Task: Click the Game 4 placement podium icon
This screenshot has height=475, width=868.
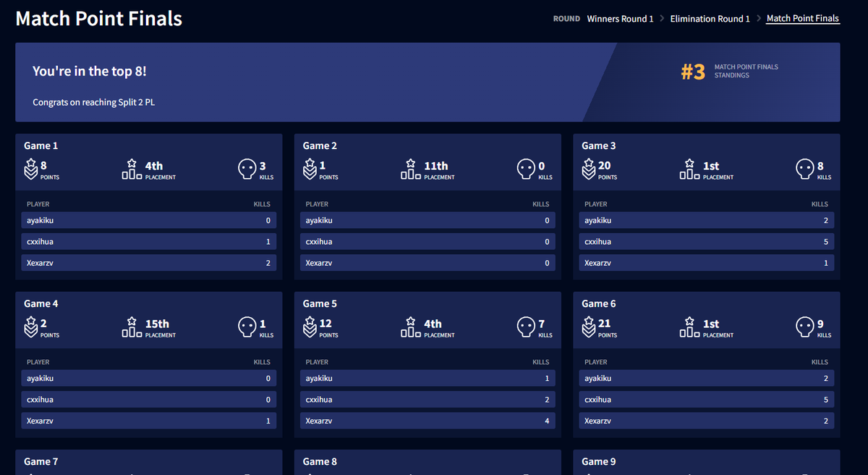Action: pos(132,327)
